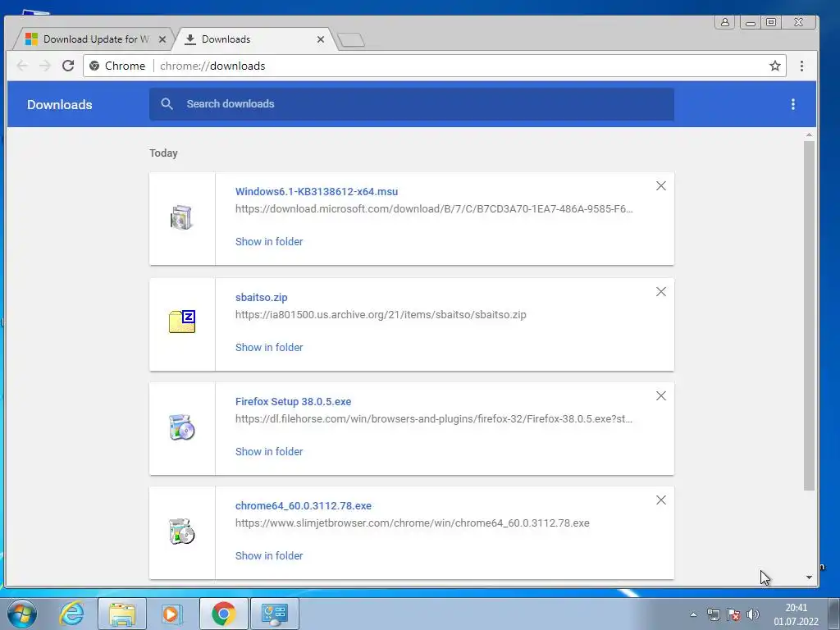840x630 pixels.
Task: Click the search magnifier icon in Downloads
Action: coord(167,104)
